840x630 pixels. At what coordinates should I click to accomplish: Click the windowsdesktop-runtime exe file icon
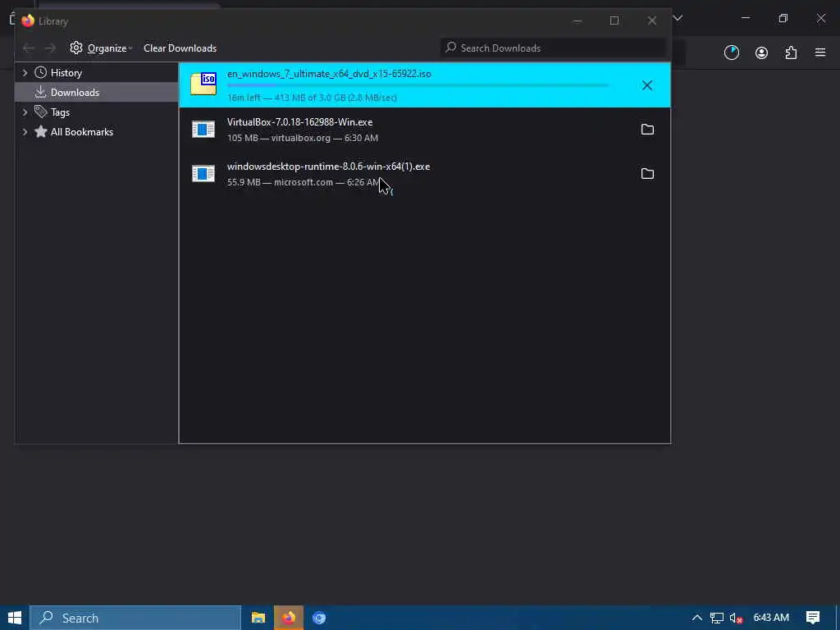tap(203, 174)
